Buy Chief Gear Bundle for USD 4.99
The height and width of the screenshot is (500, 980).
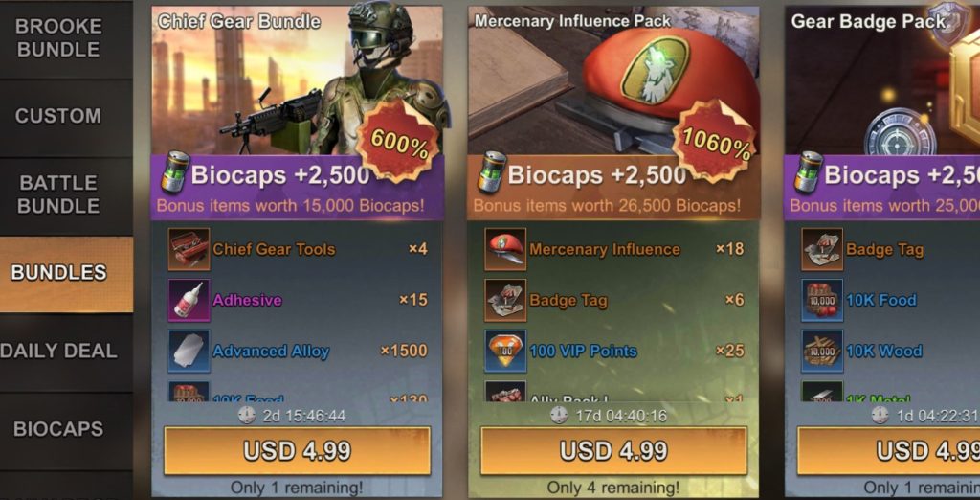(x=297, y=451)
